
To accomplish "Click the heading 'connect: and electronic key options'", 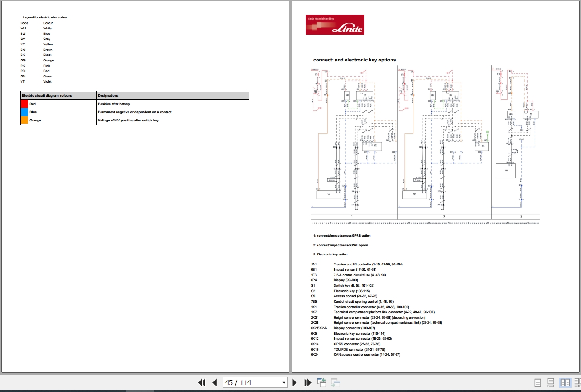I will point(354,60).
